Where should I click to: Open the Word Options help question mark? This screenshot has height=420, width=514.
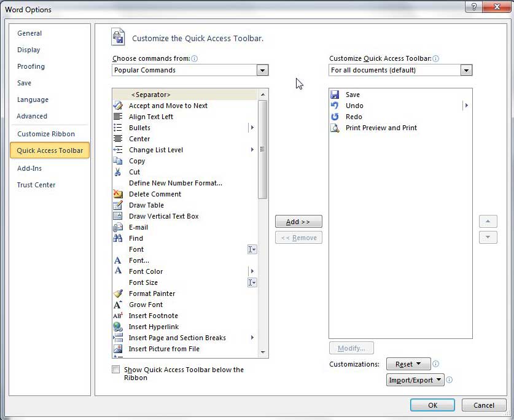(473, 7)
